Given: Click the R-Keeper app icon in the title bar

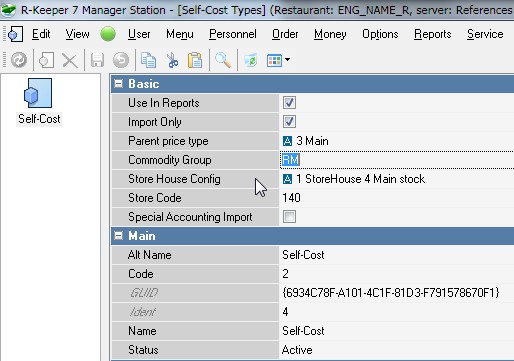Looking at the screenshot, I should [8, 10].
